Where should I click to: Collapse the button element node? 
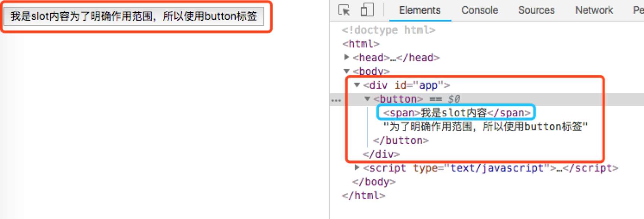368,99
